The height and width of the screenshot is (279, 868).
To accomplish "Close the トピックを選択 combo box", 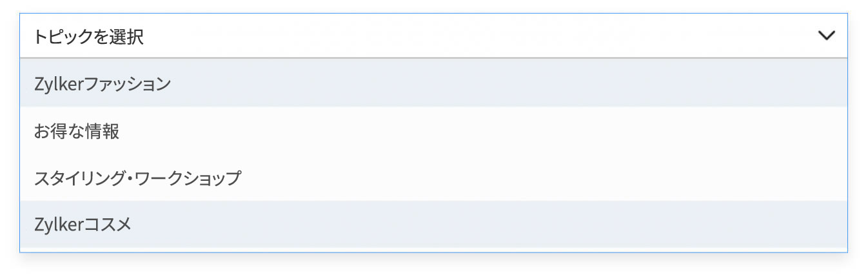I will point(826,36).
